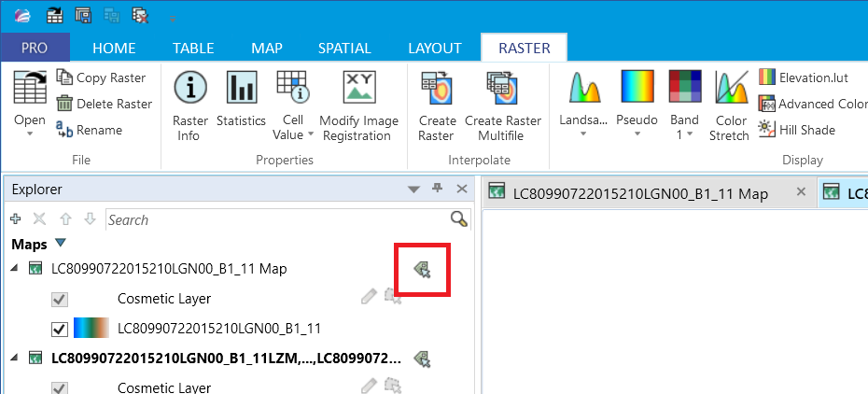Image resolution: width=868 pixels, height=394 pixels.
Task: Expand the Pseudo dropdown arrow
Action: tap(637, 134)
